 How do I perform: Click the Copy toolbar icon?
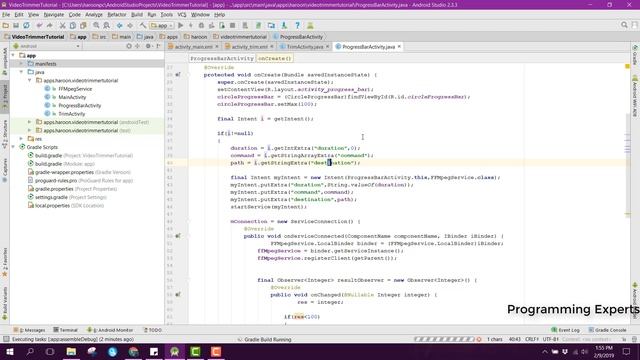tap(73, 25)
